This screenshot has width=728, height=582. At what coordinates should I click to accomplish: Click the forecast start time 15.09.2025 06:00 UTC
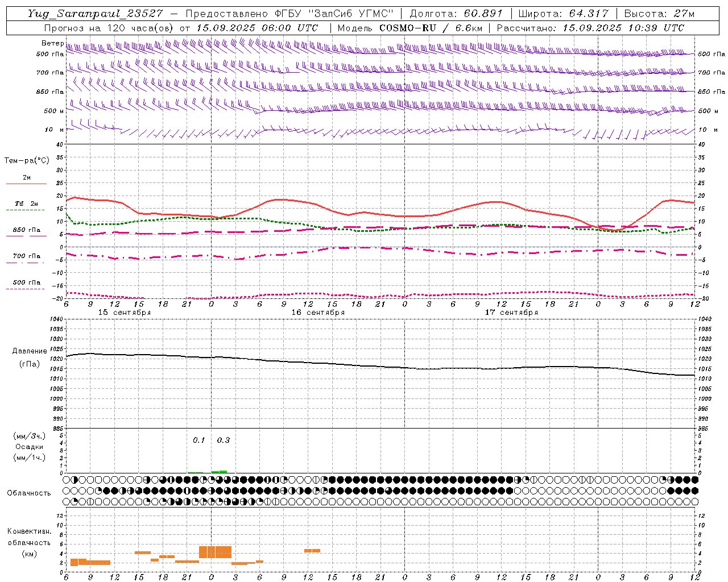tap(257, 28)
